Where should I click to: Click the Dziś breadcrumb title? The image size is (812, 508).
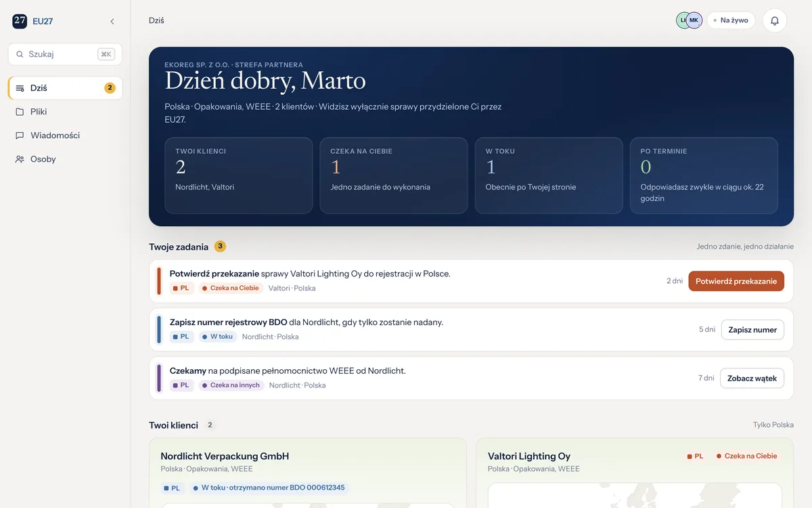pos(156,20)
